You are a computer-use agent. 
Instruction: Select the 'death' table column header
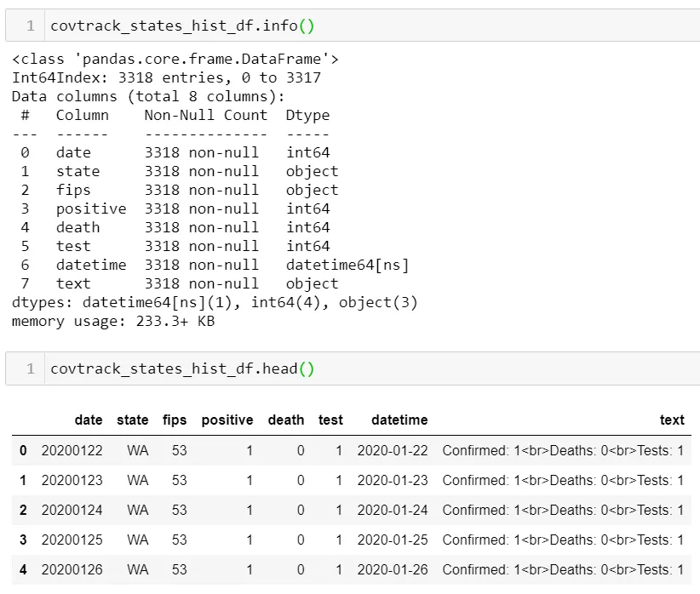[286, 420]
